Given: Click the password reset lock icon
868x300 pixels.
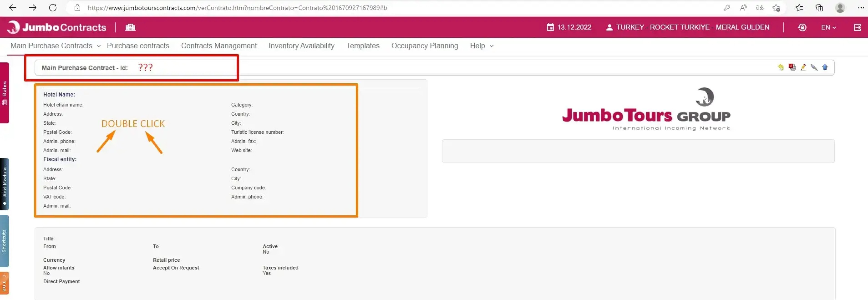Looking at the screenshot, I should coord(802,27).
